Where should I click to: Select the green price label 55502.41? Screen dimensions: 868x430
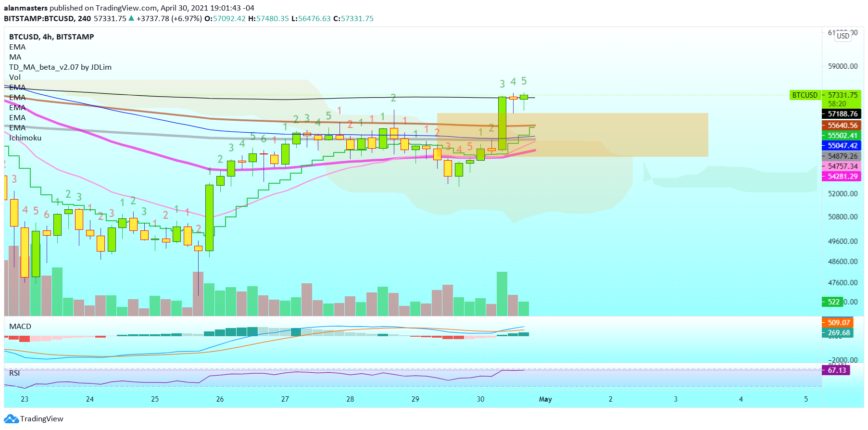(x=842, y=135)
